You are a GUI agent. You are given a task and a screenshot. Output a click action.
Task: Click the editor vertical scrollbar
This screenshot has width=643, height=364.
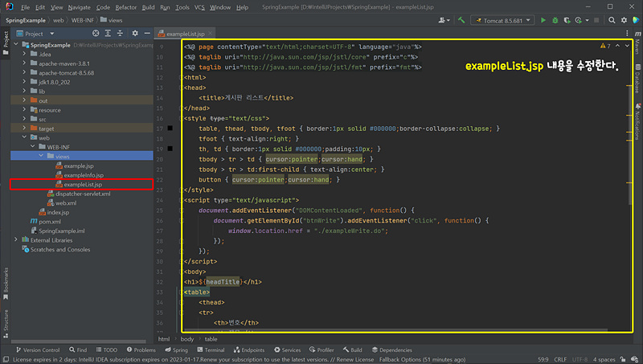point(629,123)
